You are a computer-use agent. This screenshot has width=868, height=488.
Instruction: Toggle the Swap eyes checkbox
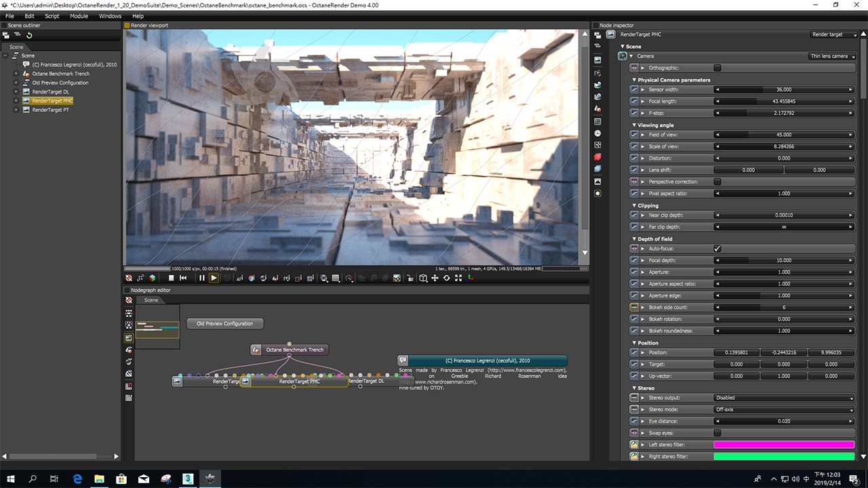coord(717,432)
